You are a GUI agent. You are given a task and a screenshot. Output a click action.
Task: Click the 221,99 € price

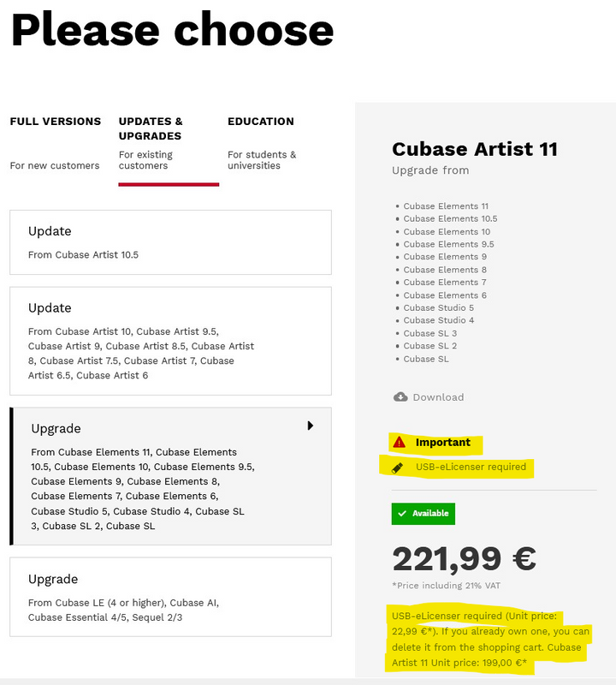pyautogui.click(x=464, y=558)
